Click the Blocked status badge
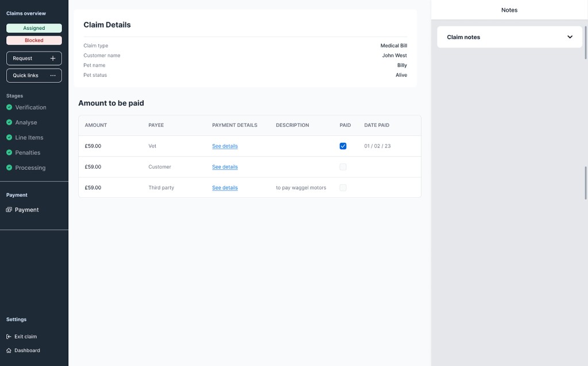The height and width of the screenshot is (366, 588). pos(34,41)
